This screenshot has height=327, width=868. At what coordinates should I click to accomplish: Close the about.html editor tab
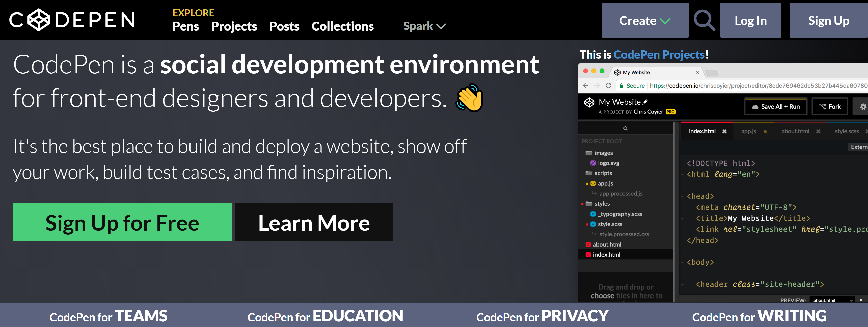point(818,131)
